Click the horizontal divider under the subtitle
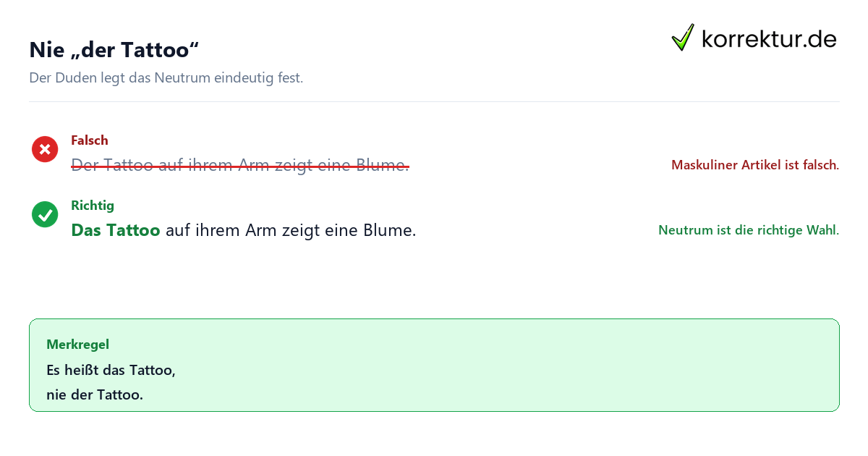 (x=434, y=101)
